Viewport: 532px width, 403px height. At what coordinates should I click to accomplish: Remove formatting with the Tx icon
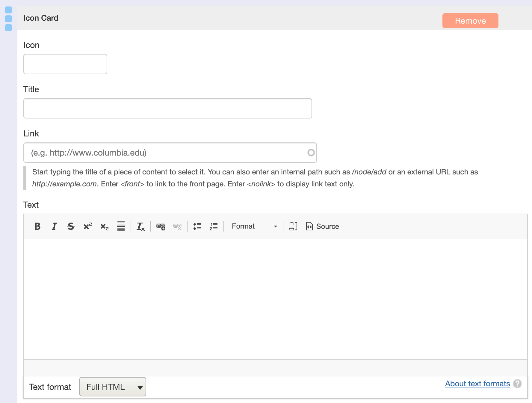click(140, 226)
